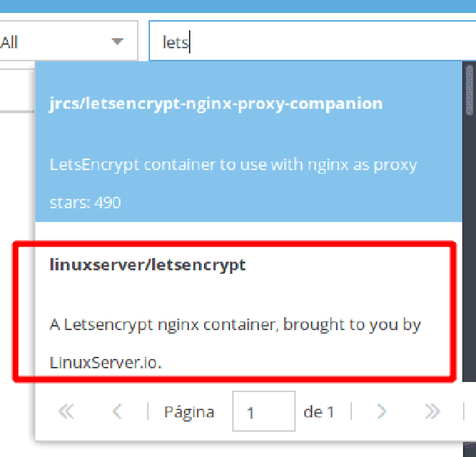Click the A Letsencrypt nginx container description
The image size is (476, 457).
235,325
